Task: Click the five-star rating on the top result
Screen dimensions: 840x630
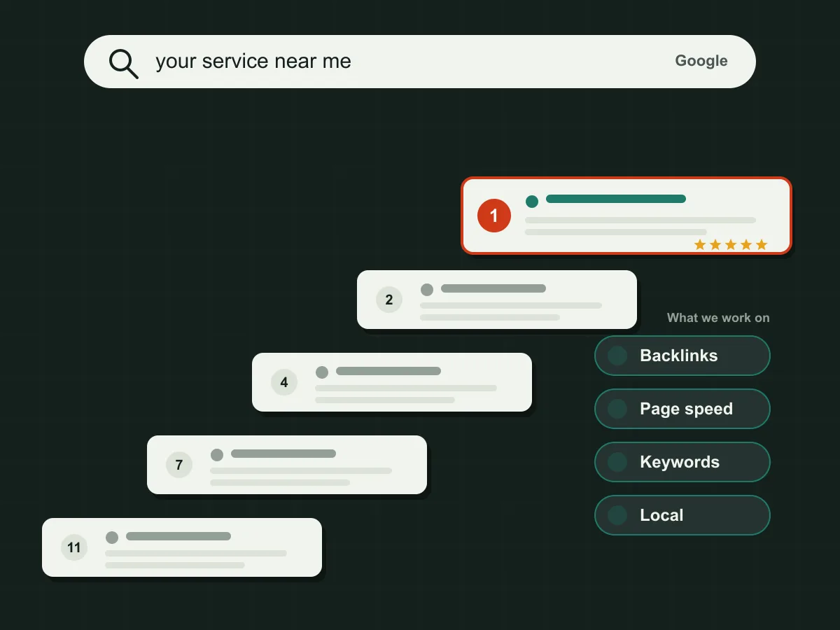Action: tap(731, 244)
